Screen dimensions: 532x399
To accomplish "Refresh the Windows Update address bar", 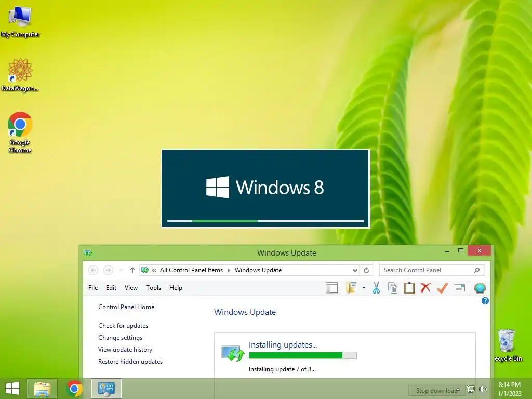I will (x=366, y=270).
